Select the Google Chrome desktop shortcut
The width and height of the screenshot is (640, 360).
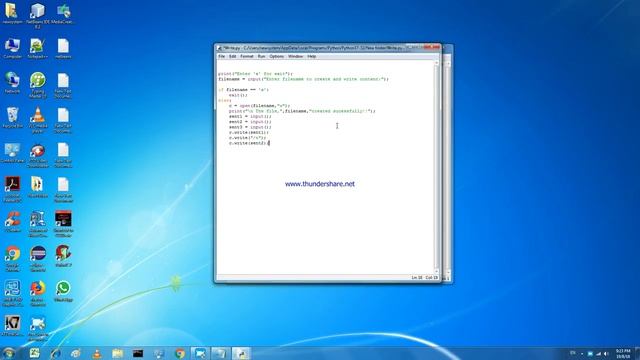point(12,259)
